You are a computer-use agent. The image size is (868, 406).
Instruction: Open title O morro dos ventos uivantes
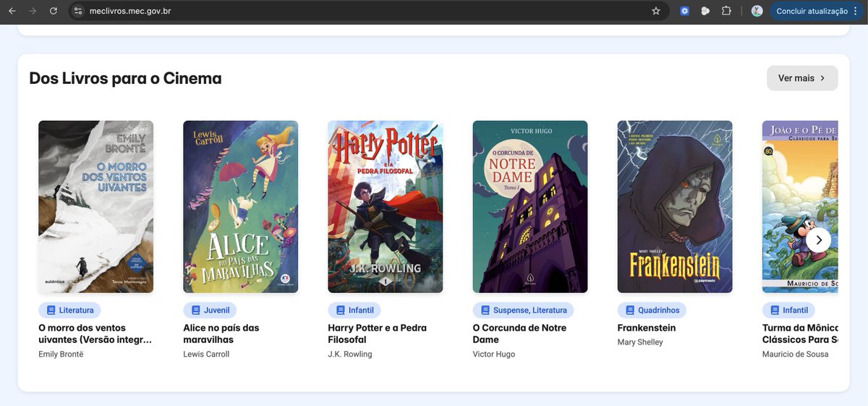pyautogui.click(x=95, y=334)
